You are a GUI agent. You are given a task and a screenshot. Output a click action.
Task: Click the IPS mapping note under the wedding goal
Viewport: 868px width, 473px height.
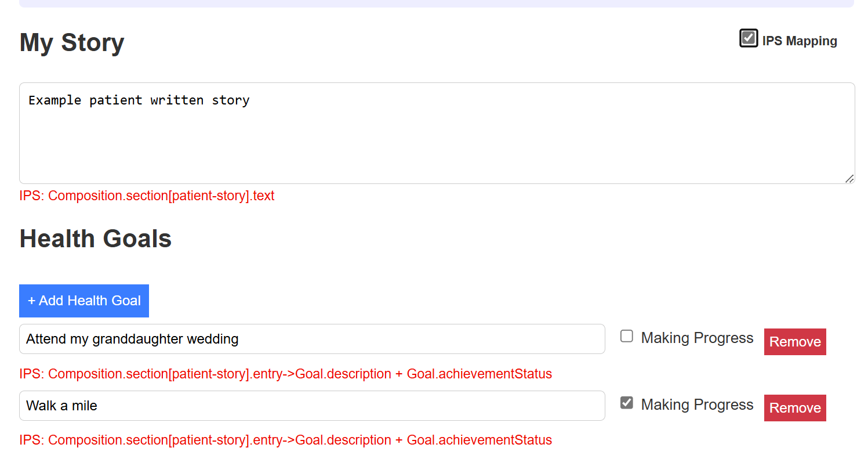tap(285, 374)
